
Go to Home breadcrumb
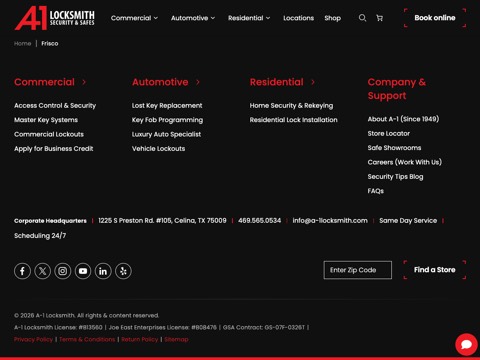[22, 43]
